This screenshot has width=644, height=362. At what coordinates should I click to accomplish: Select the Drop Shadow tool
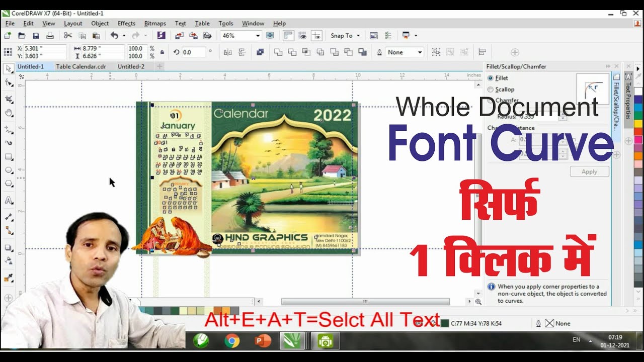click(x=9, y=248)
